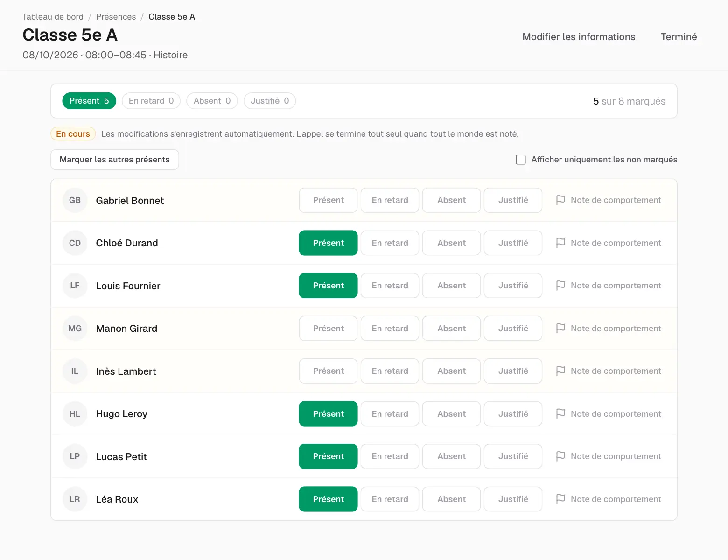
Task: Filter by the 'En retard 0' chip
Action: pos(151,101)
